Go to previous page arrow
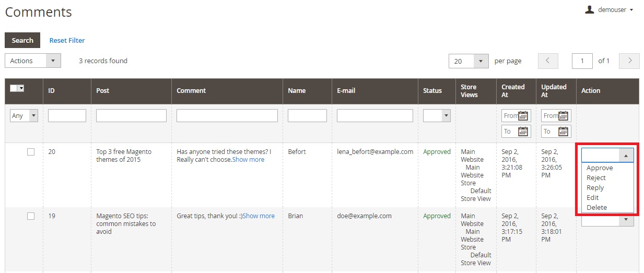Screen dimensions: 644x273 tap(547, 61)
